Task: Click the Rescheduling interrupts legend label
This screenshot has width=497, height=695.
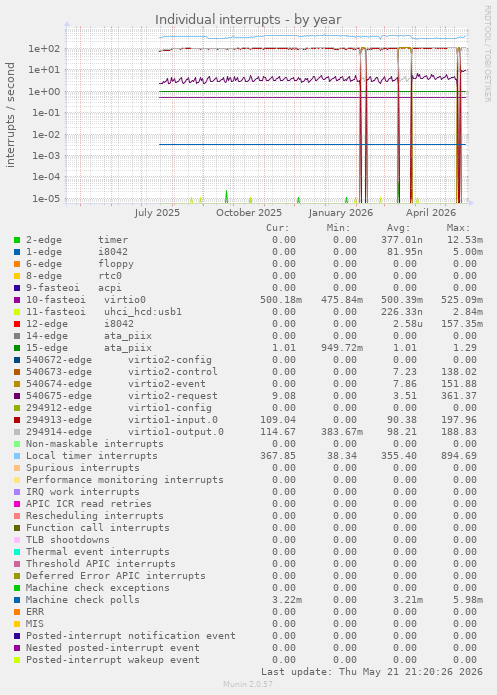Action: (94, 516)
